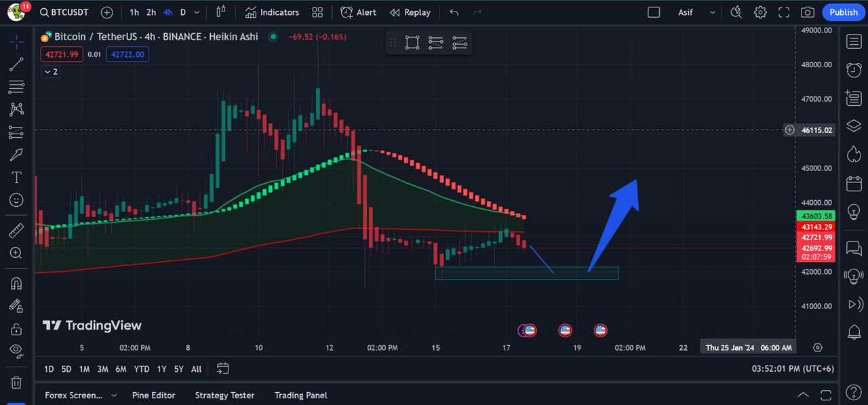Image resolution: width=868 pixels, height=405 pixels.
Task: Open the Pine Editor tab
Action: tap(153, 395)
